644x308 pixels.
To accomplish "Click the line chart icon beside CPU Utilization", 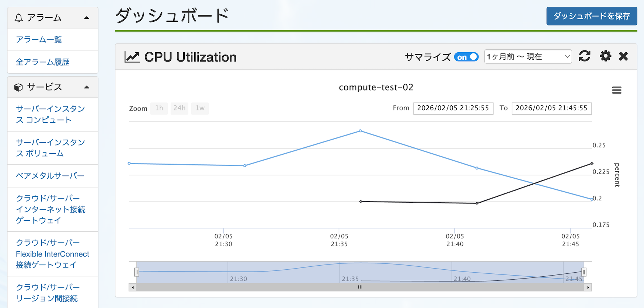I will [x=132, y=57].
